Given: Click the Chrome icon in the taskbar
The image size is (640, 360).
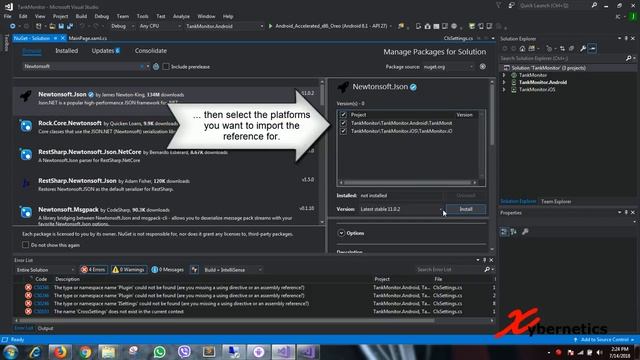Looking at the screenshot, I should tap(85, 352).
